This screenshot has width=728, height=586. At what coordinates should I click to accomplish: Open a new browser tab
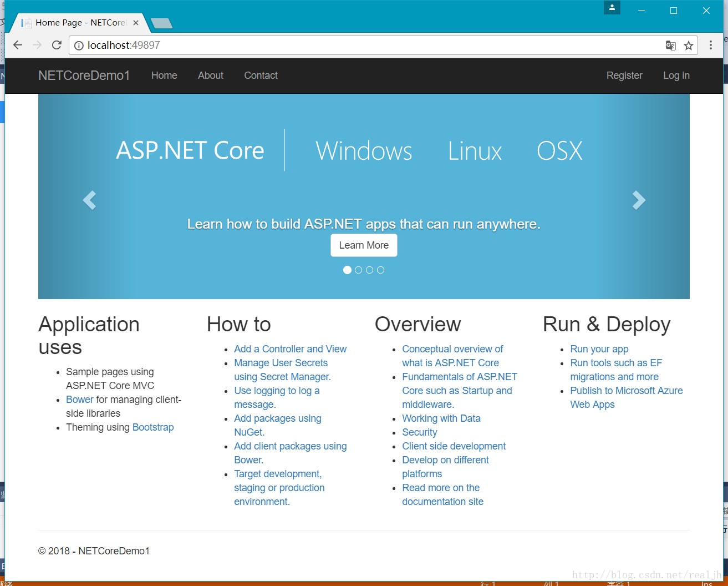[161, 23]
